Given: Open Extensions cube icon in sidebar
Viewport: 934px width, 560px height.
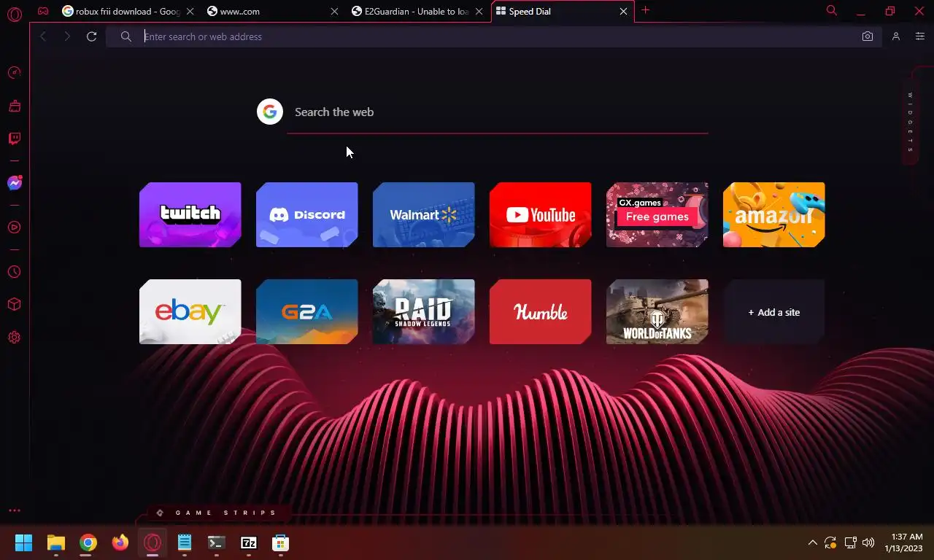Looking at the screenshot, I should (14, 304).
